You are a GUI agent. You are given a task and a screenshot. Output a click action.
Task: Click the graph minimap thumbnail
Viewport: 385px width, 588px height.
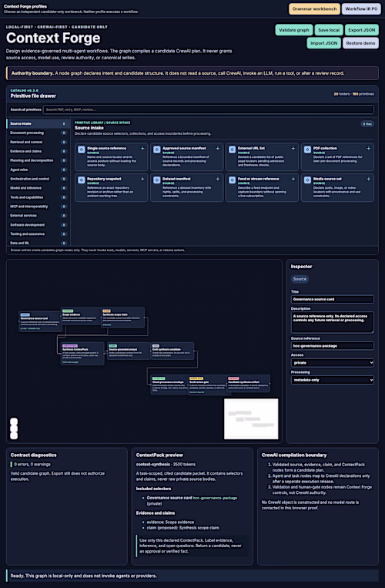coord(251,419)
